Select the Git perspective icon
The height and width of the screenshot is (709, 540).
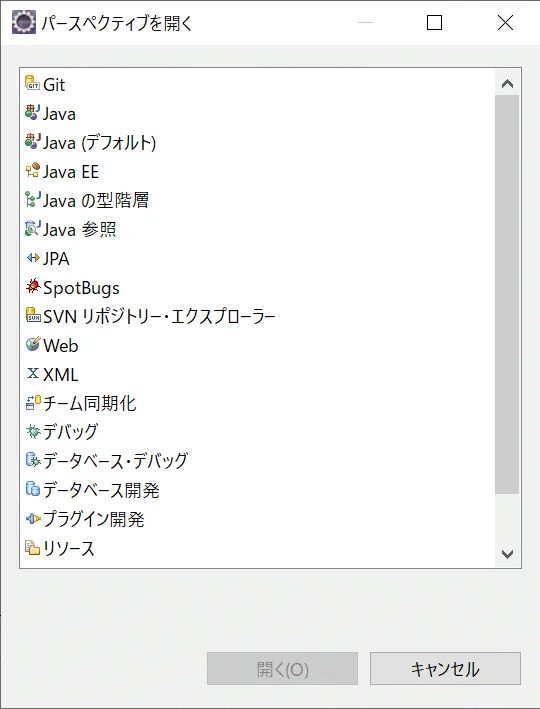[33, 84]
